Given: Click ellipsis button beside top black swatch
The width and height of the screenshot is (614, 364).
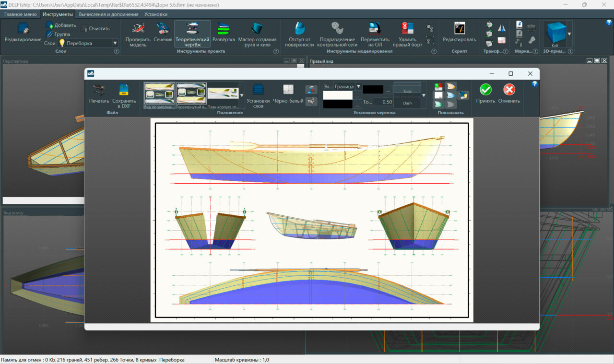Looking at the screenshot, I should tap(388, 90).
